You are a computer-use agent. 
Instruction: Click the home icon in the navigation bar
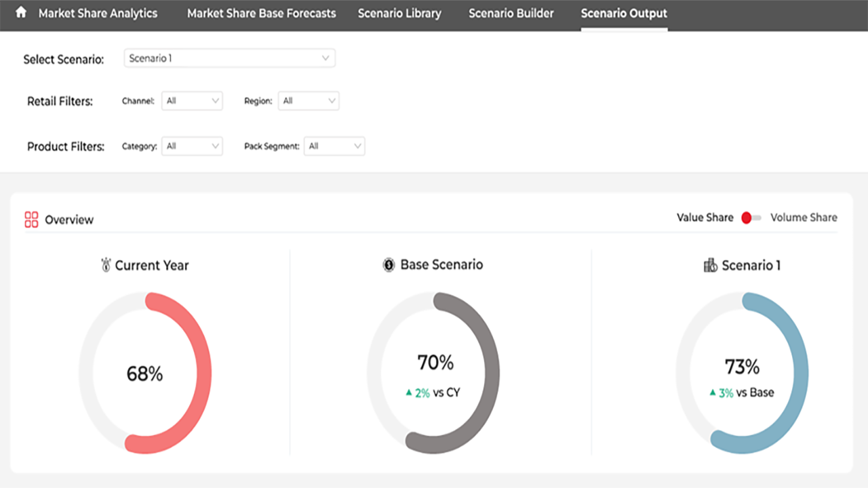pos(21,12)
